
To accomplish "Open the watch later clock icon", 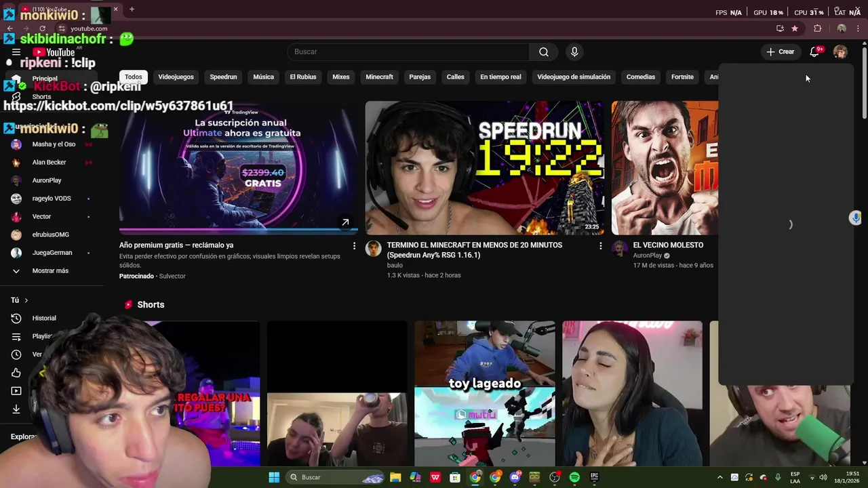I will 16,354.
